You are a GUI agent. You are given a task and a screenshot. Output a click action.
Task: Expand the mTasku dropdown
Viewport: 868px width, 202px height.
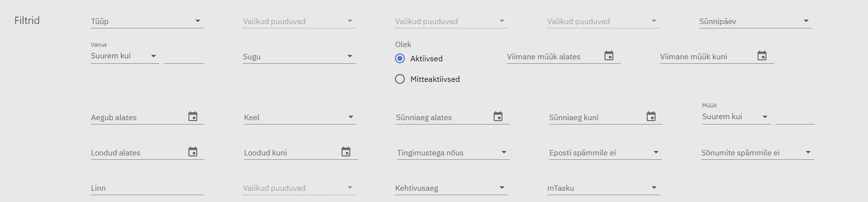tap(603, 188)
